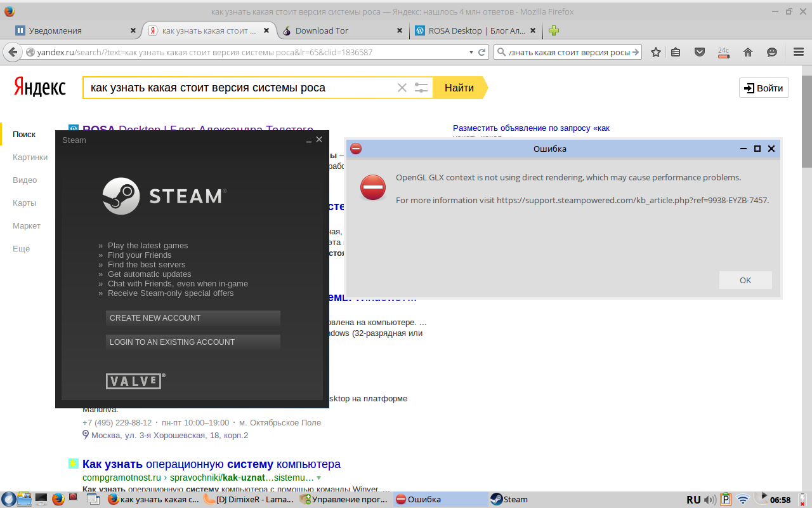The width and height of the screenshot is (812, 508).
Task: Select Карты in Yandex sidebar
Action: (24, 203)
